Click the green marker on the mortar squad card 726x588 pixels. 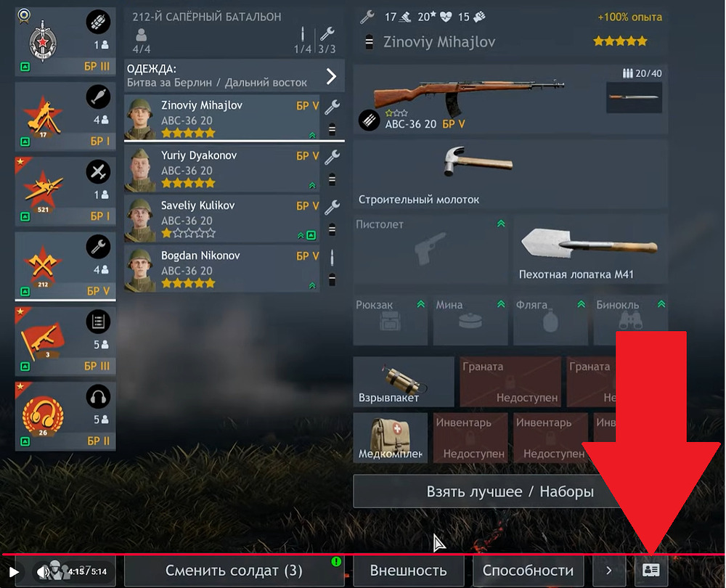click(x=25, y=142)
